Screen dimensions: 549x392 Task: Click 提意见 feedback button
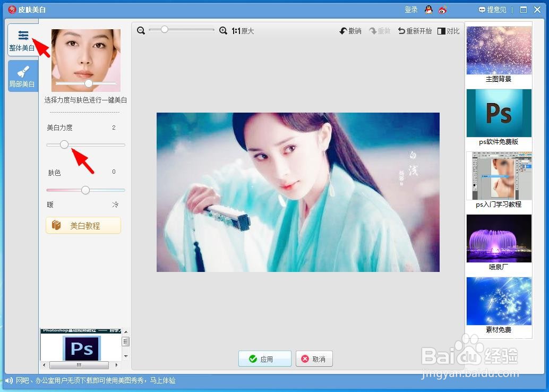pos(493,10)
